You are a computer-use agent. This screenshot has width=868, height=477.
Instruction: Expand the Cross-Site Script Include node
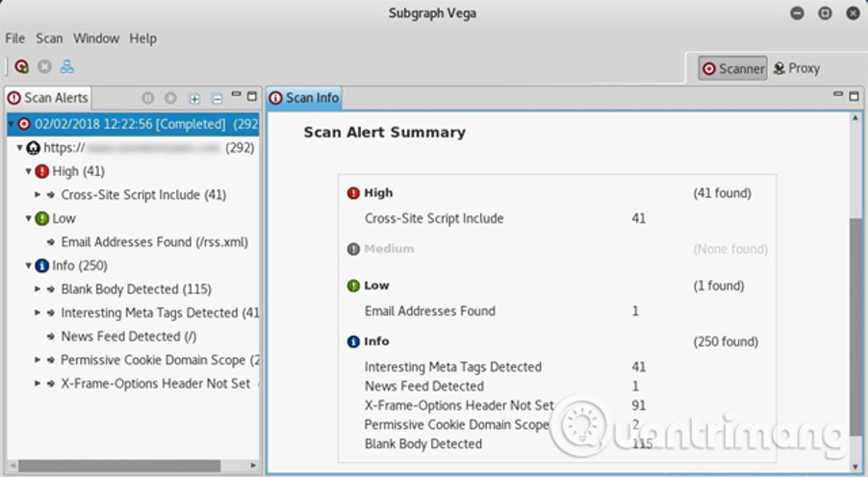click(x=38, y=194)
